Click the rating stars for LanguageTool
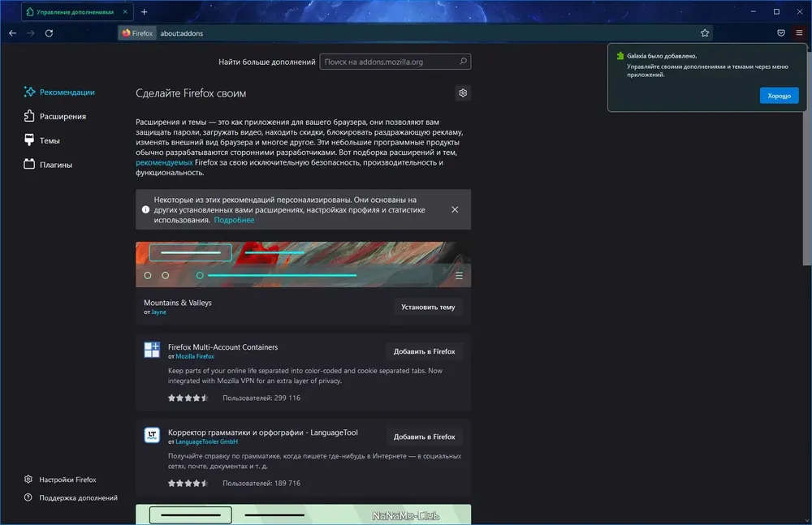The width and height of the screenshot is (812, 525). click(x=188, y=483)
